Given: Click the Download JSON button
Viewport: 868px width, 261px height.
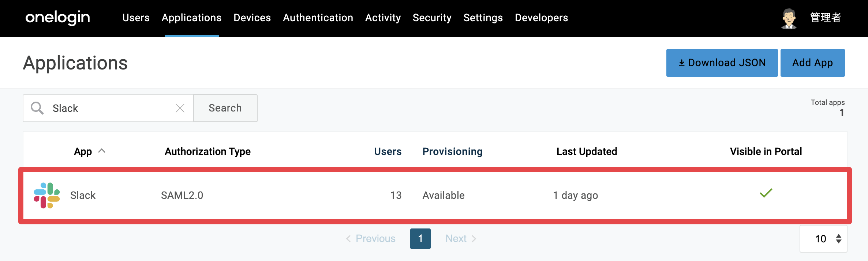Looking at the screenshot, I should pos(722,63).
